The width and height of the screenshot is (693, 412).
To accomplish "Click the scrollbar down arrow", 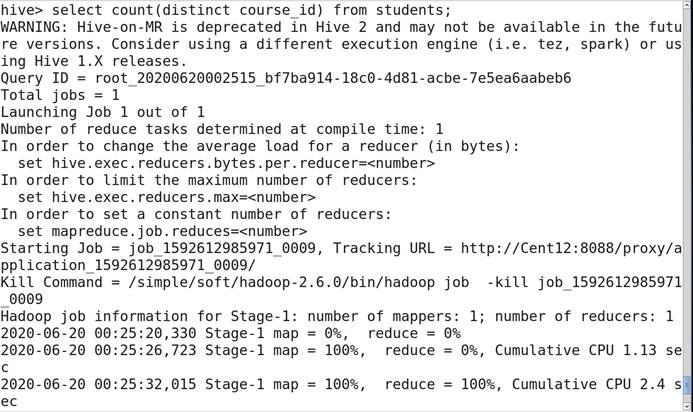I will (x=687, y=405).
